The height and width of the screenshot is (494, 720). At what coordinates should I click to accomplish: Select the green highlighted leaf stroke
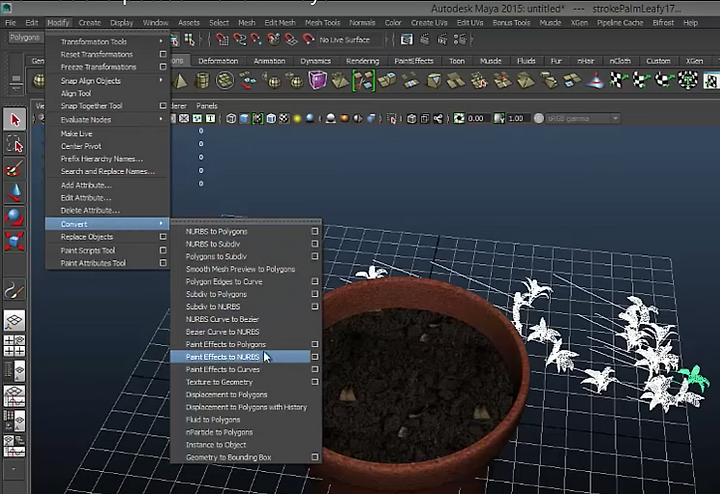click(x=693, y=376)
